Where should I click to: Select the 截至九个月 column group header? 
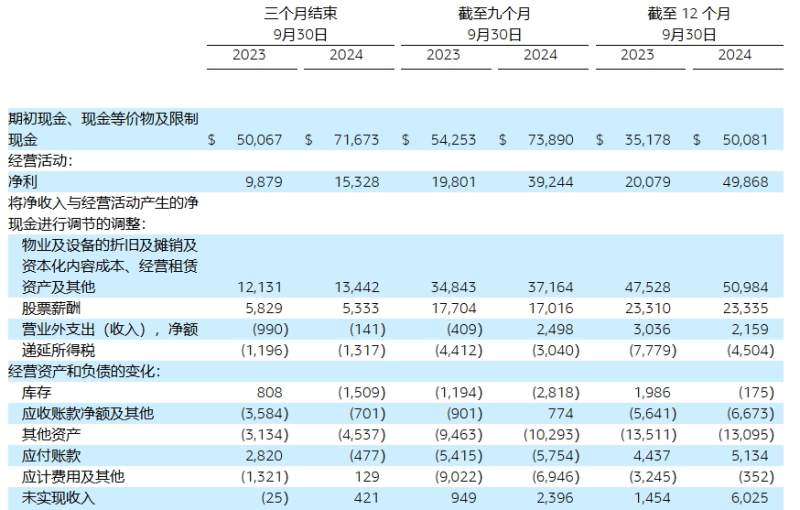coord(492,14)
